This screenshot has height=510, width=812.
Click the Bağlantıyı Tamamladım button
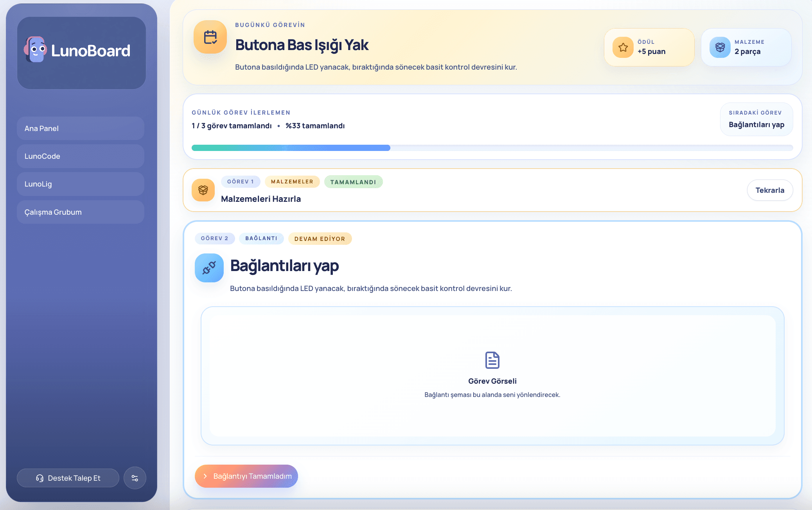(x=246, y=476)
